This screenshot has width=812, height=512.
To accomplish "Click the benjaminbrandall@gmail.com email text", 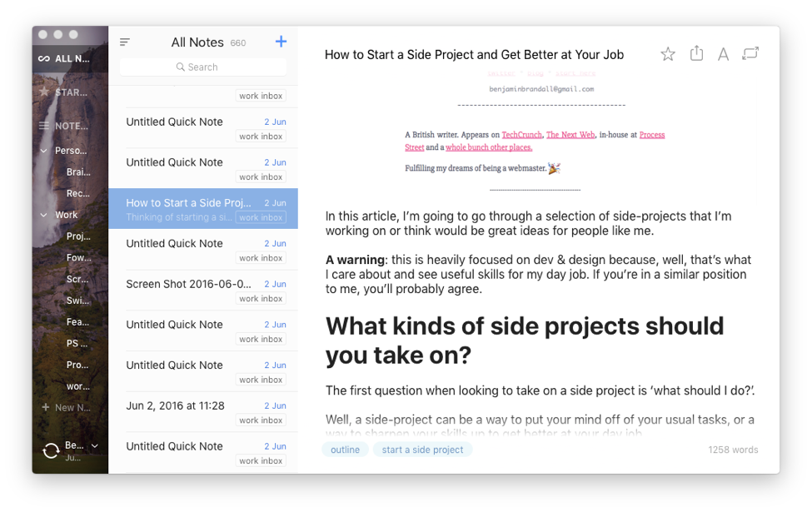I will point(541,89).
